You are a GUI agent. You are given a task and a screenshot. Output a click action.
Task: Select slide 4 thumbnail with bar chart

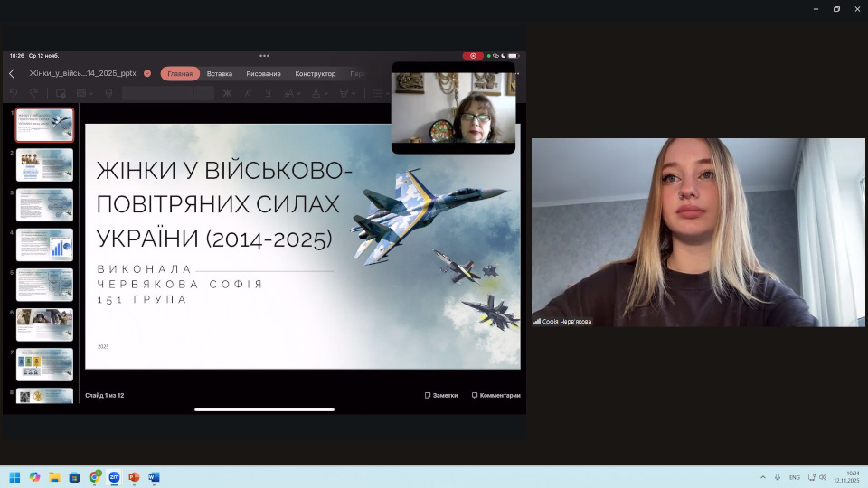point(44,245)
